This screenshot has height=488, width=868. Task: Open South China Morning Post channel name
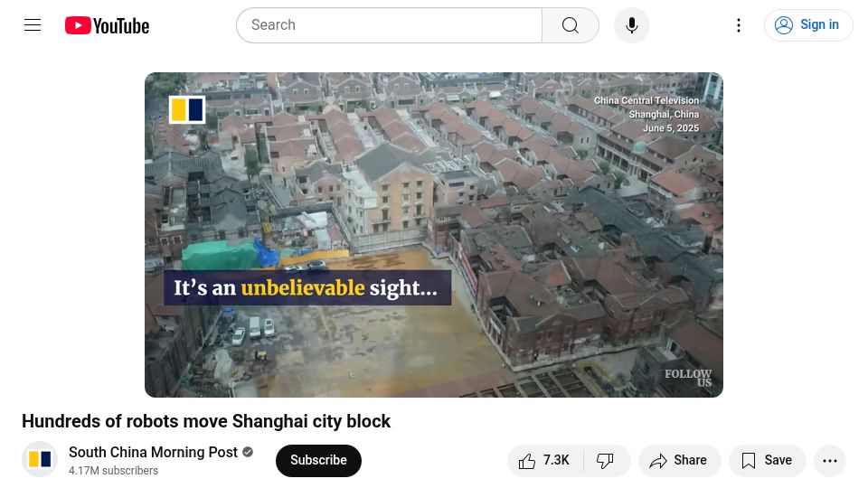coord(154,452)
